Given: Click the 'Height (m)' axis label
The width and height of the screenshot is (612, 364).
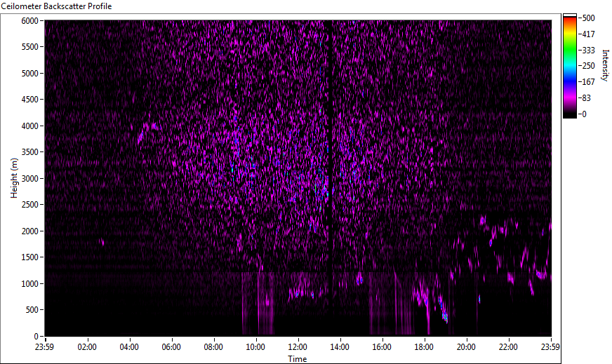Looking at the screenshot, I should coord(14,178).
